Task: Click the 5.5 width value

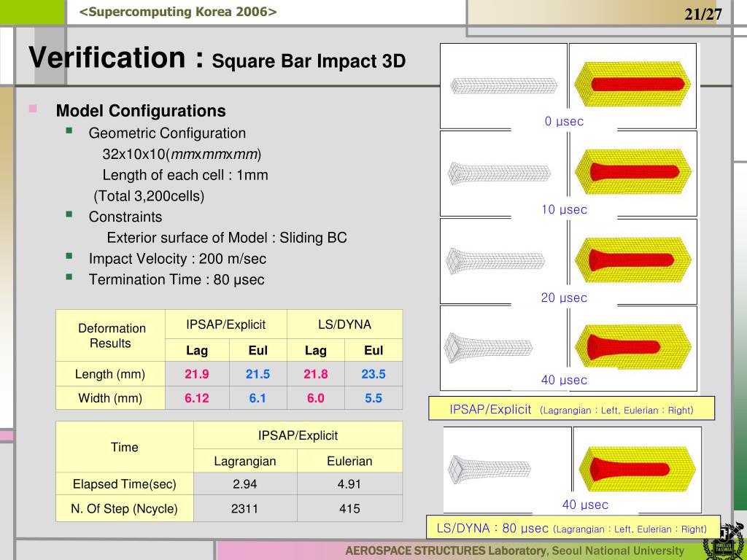Action: point(373,397)
